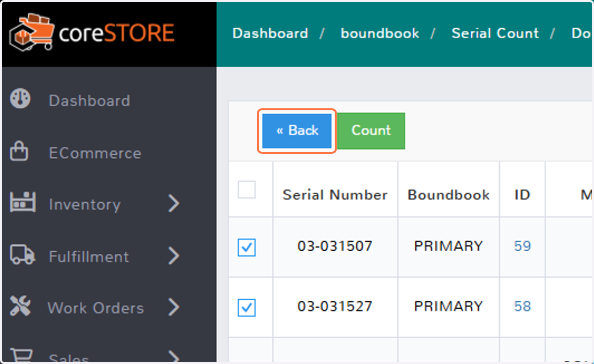Screen dimensions: 594x364
Task: Expand the Fulfillment submenu chevron
Action: tap(173, 256)
